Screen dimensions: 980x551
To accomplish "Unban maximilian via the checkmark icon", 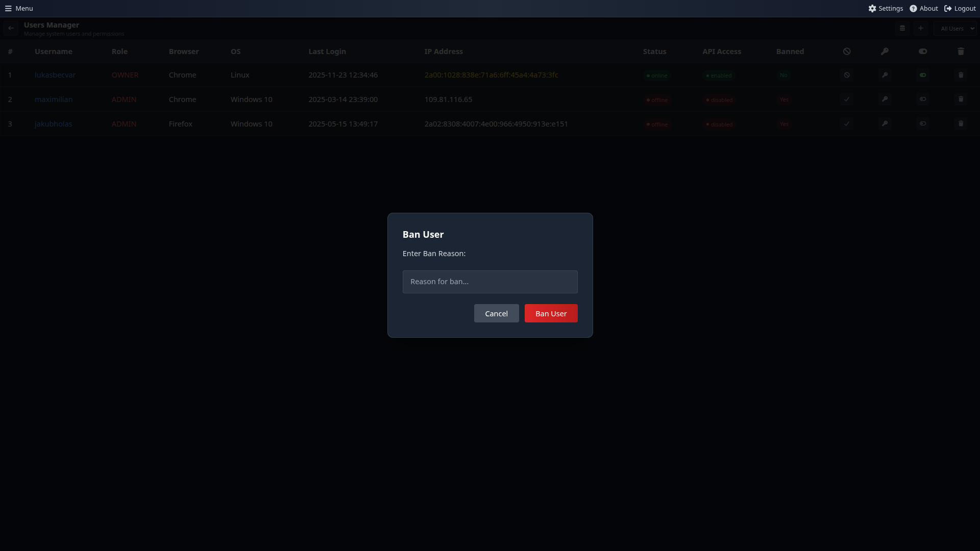I will coord(847,99).
